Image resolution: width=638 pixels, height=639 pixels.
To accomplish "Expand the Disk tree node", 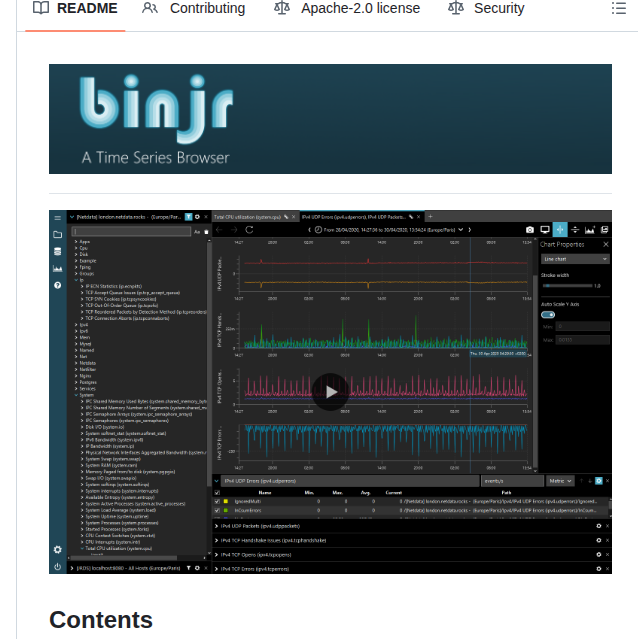I will 76,254.
